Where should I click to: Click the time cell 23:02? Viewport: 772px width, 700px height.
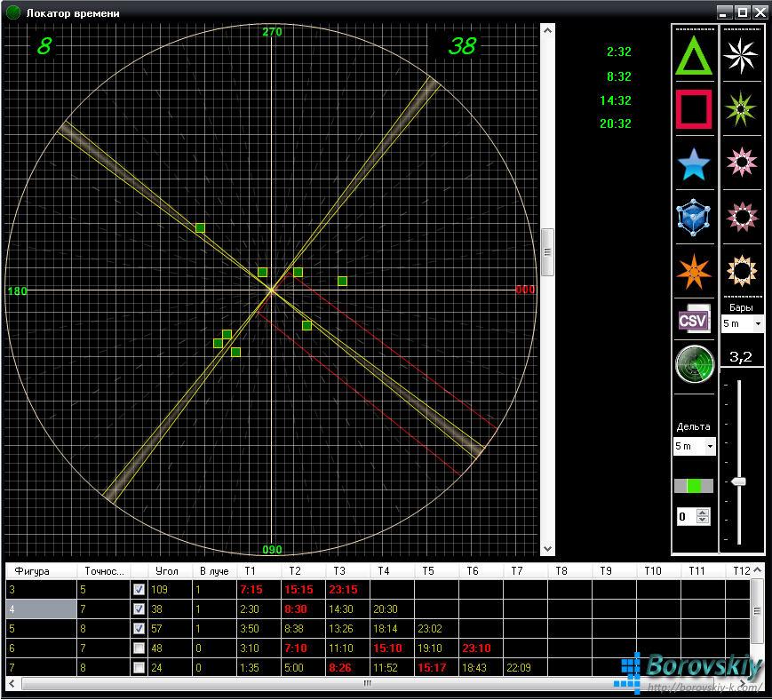436,629
